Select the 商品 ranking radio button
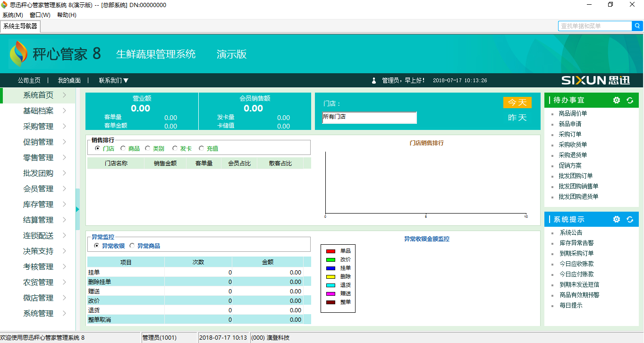Viewport: 644px width, 343px height. tap(123, 148)
